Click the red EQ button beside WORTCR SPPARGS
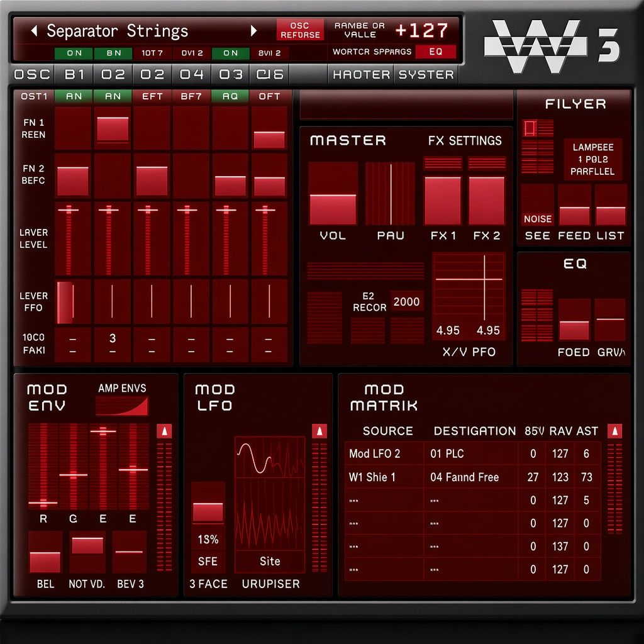Screen dimensions: 644x644 click(x=435, y=52)
